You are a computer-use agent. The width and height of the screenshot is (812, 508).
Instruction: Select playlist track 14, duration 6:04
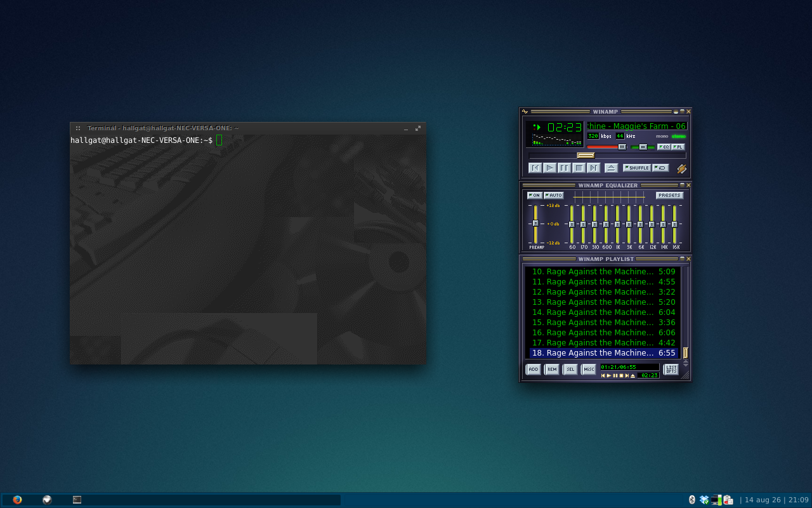[x=603, y=312]
